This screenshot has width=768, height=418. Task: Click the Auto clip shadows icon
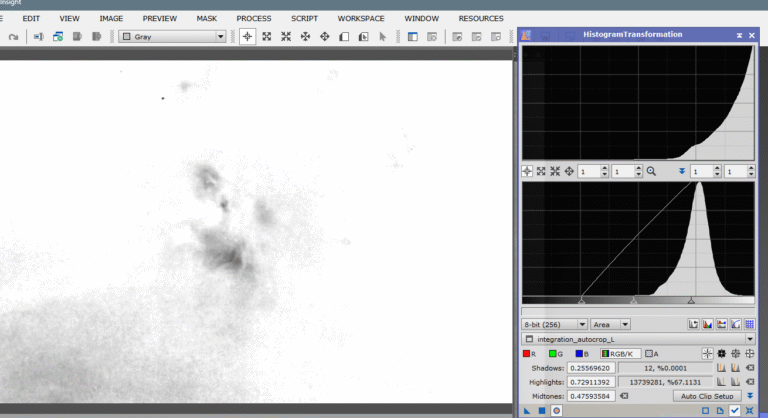(x=735, y=368)
